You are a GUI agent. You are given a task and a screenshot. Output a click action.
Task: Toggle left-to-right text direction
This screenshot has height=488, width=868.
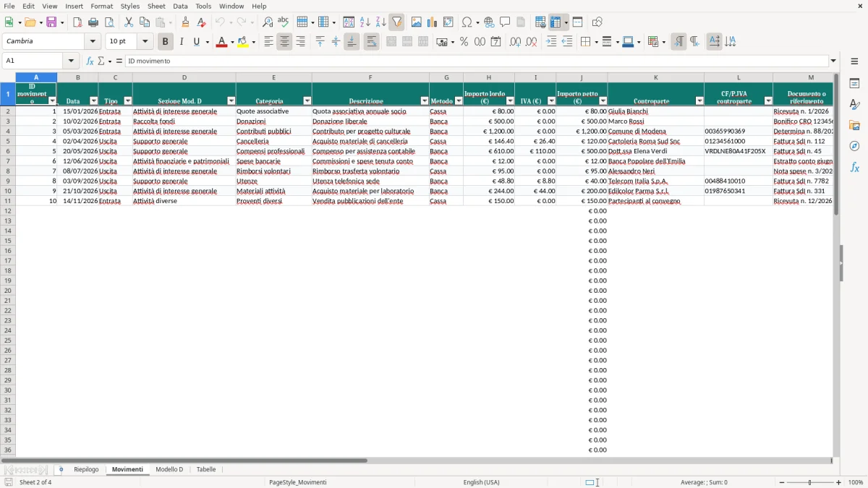(x=678, y=42)
